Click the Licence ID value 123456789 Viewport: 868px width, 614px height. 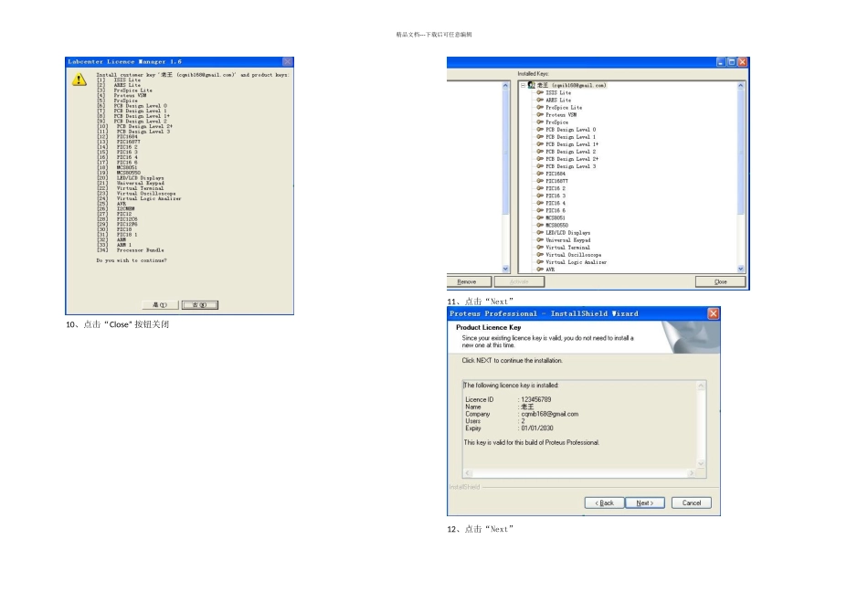coord(536,399)
